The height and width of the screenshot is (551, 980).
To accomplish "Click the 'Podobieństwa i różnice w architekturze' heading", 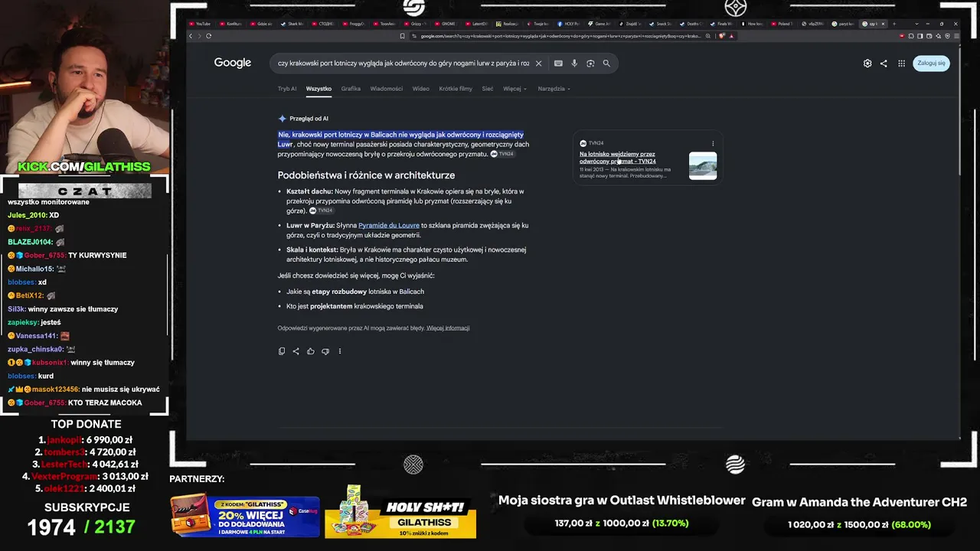I will click(366, 175).
